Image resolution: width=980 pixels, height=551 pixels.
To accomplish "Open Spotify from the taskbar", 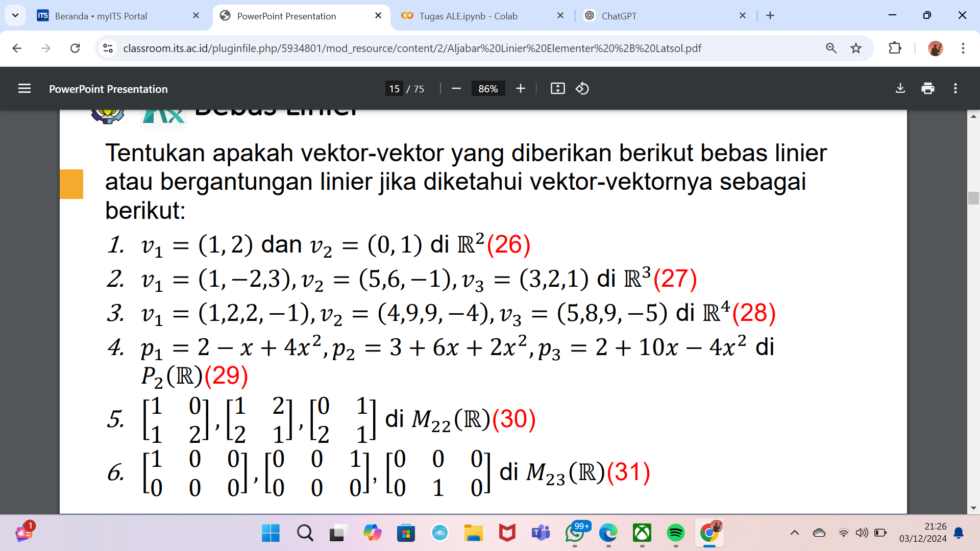I will click(675, 533).
